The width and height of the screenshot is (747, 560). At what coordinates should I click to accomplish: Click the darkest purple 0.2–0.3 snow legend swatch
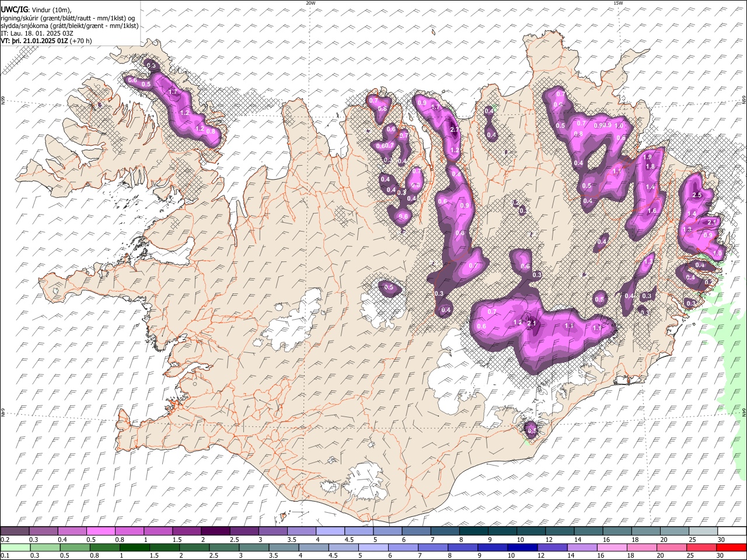pyautogui.click(x=15, y=531)
